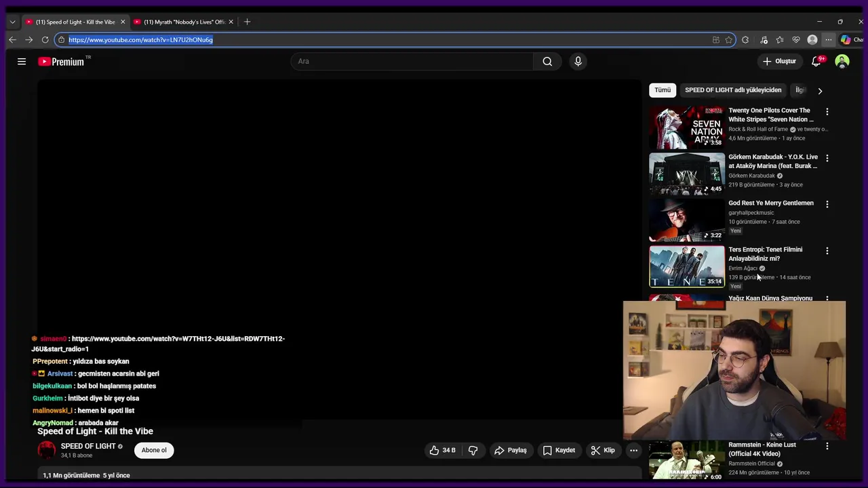Click the browser forward arrow

[28, 40]
